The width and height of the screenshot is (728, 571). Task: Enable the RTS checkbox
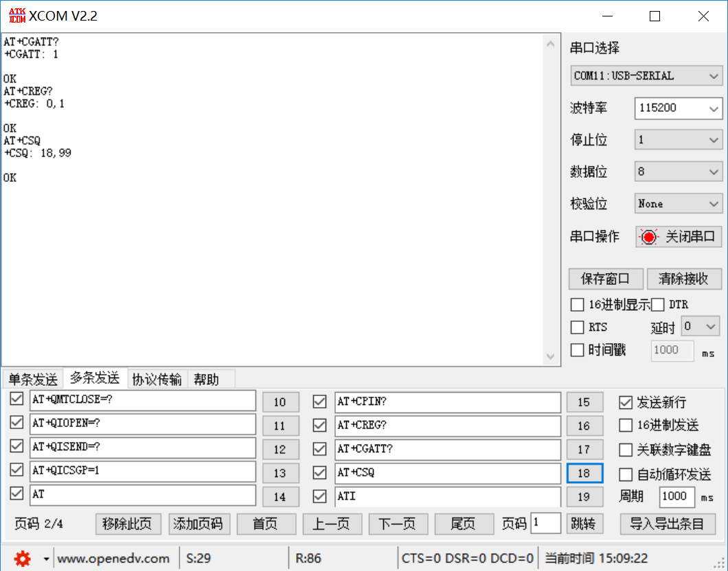(x=577, y=327)
